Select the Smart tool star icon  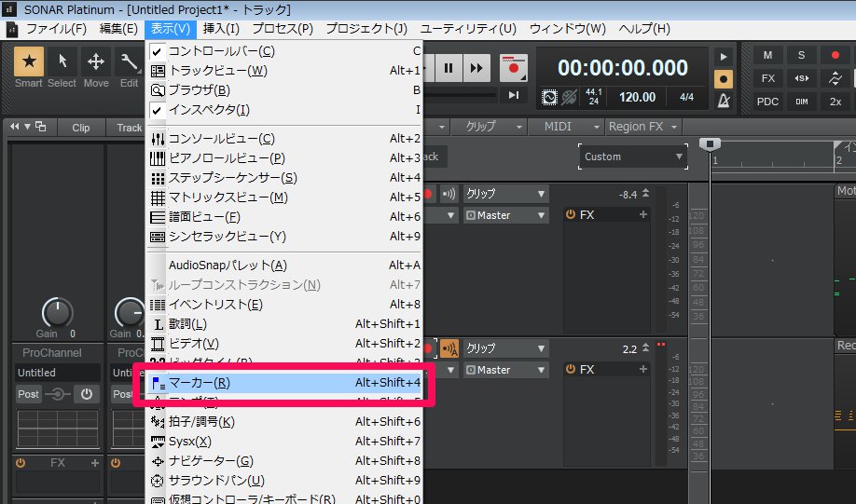click(29, 61)
